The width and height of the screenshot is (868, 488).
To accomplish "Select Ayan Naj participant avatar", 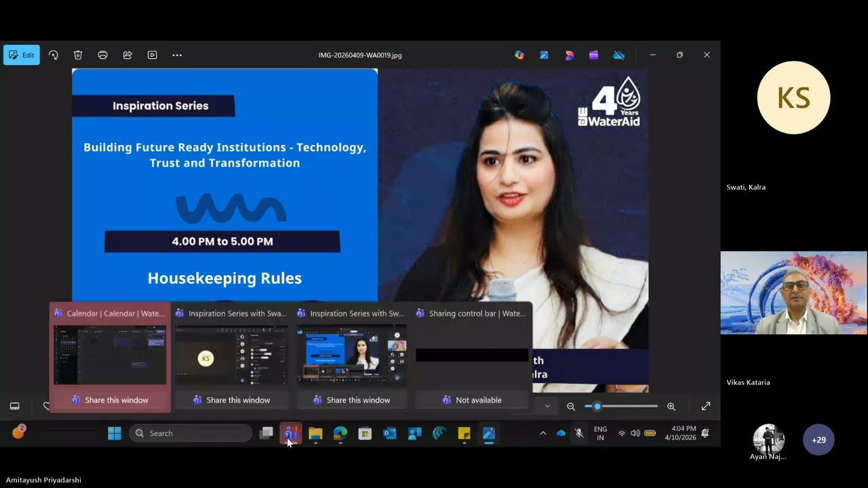I will (x=769, y=440).
